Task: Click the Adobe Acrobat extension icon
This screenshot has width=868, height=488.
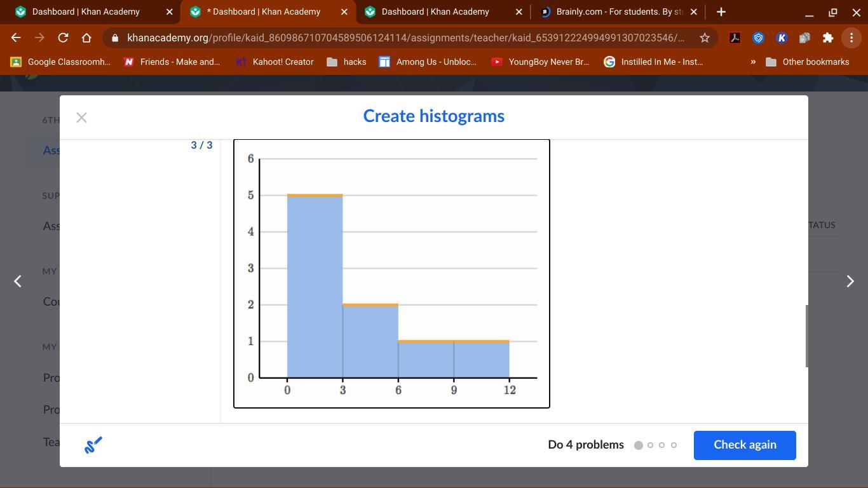Action: pos(735,38)
